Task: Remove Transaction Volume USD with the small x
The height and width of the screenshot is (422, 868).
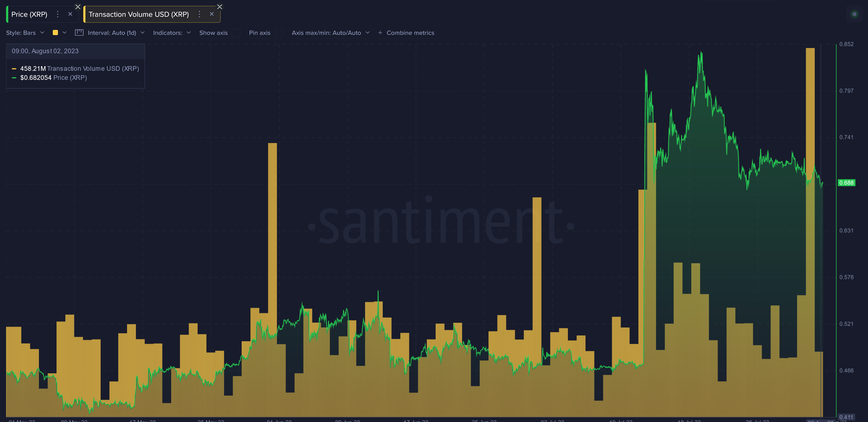Action: [212, 14]
